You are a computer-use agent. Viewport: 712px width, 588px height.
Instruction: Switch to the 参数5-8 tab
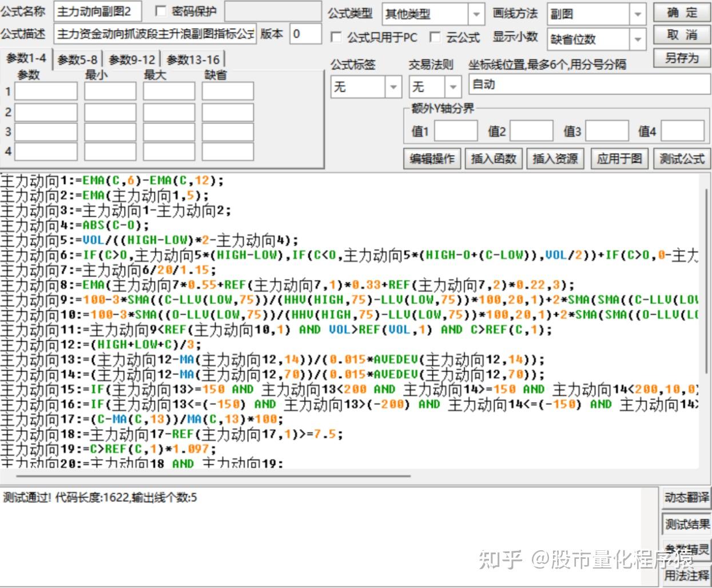coord(77,59)
